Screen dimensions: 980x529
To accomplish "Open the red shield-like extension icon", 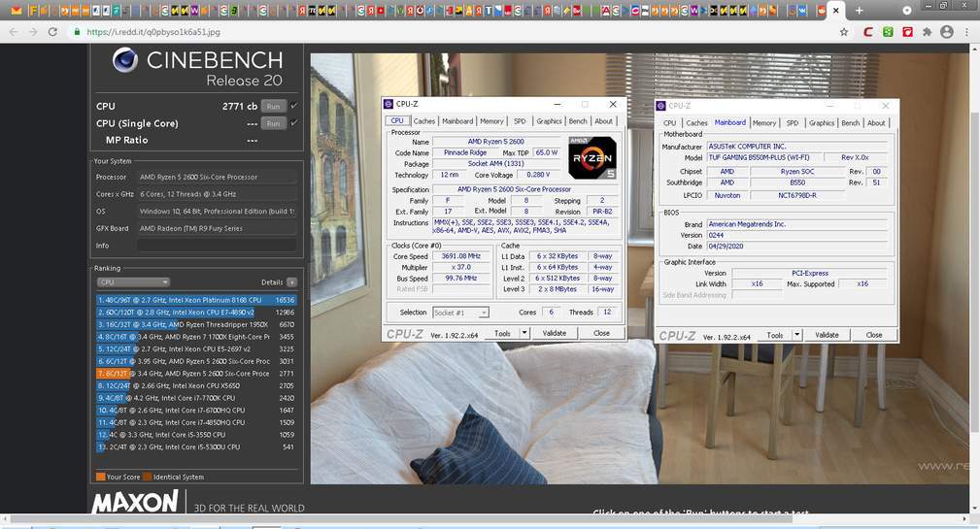I will (x=907, y=32).
